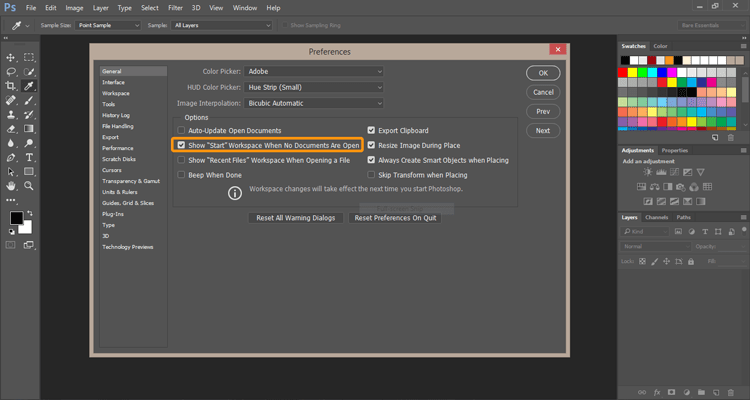Open the Color Picker dropdown

314,71
